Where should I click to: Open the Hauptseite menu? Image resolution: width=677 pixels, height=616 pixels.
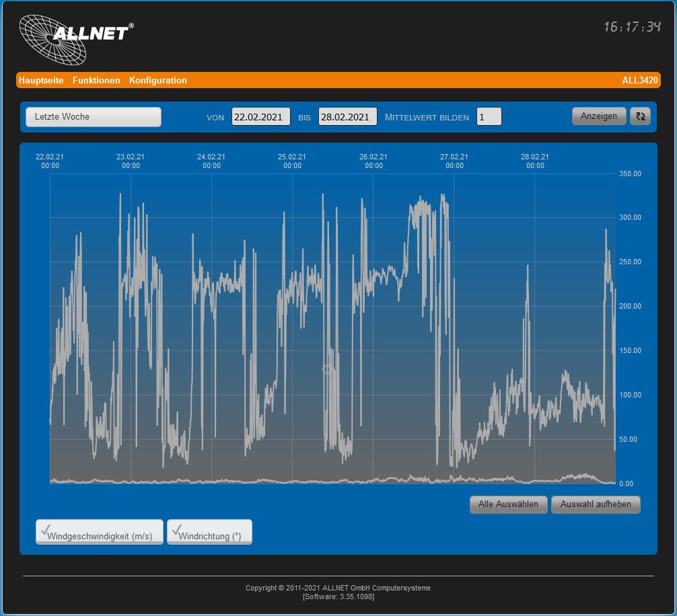click(41, 80)
